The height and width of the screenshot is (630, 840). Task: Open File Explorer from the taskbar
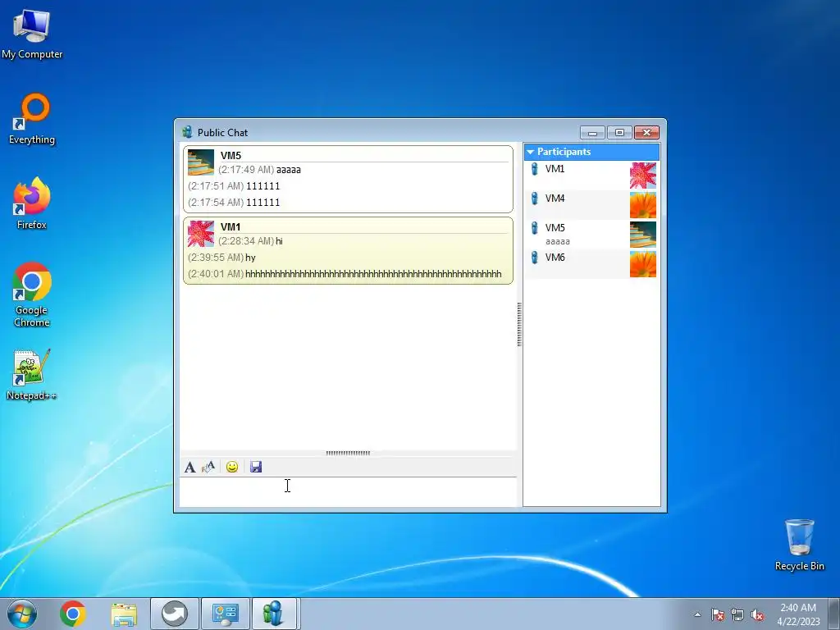[124, 614]
